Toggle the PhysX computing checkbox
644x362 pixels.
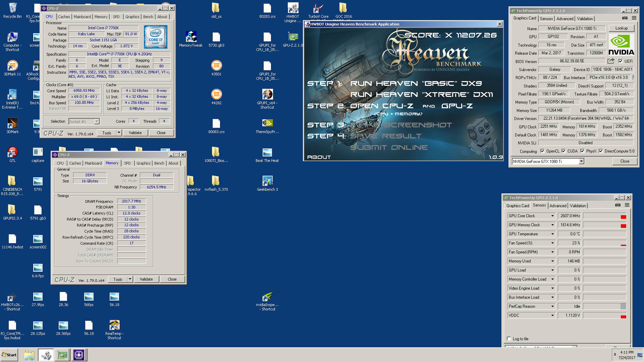[582, 151]
